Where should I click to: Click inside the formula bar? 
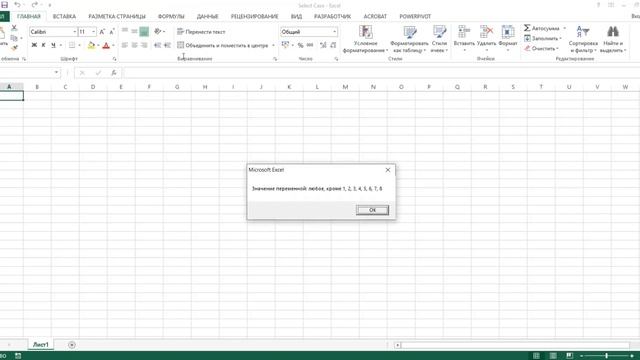tap(381, 73)
